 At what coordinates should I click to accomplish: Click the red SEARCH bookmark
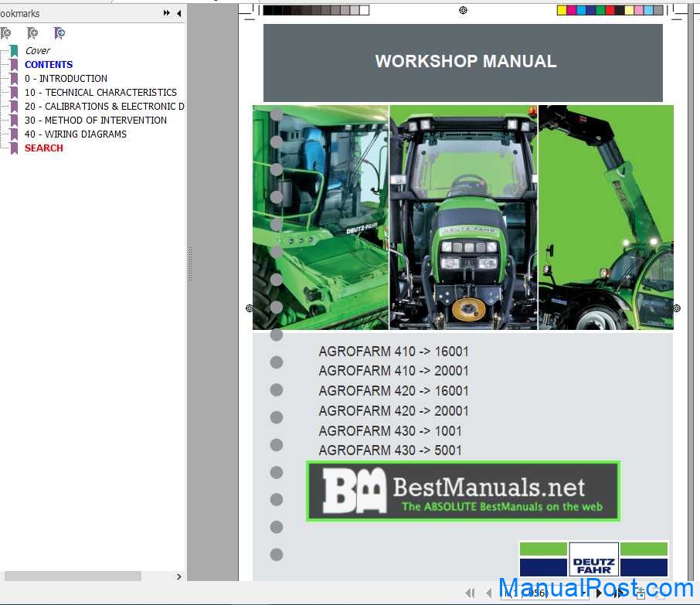click(44, 148)
